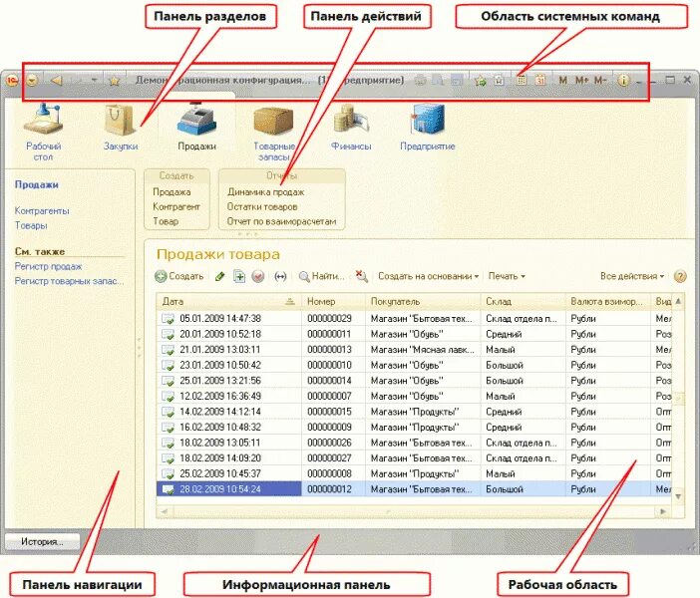Screen dimensions: 700x598
Task: Expand the Создать на основании dropdown
Action: tap(428, 276)
